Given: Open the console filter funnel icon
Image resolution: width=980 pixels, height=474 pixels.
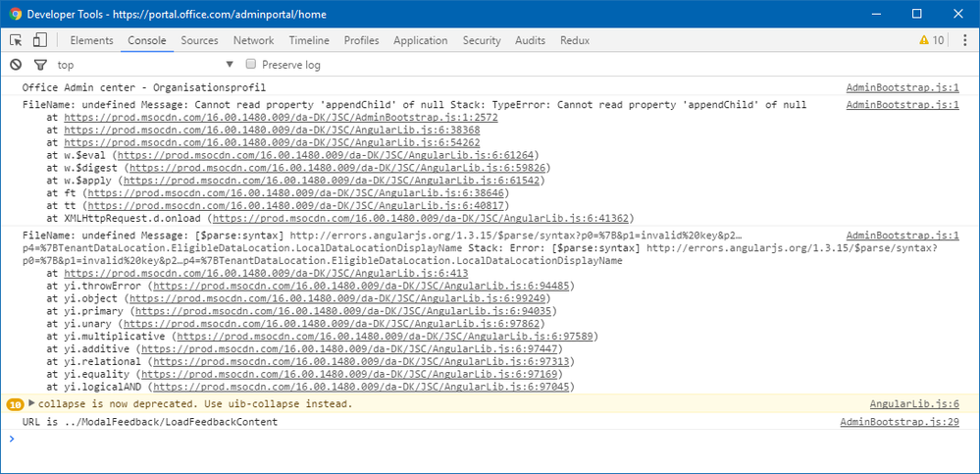Looking at the screenshot, I should [40, 65].
